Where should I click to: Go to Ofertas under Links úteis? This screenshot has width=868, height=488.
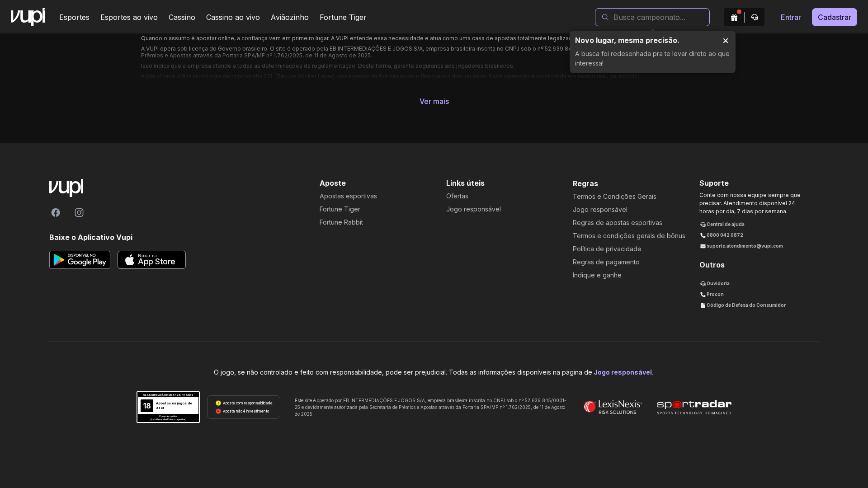[457, 196]
